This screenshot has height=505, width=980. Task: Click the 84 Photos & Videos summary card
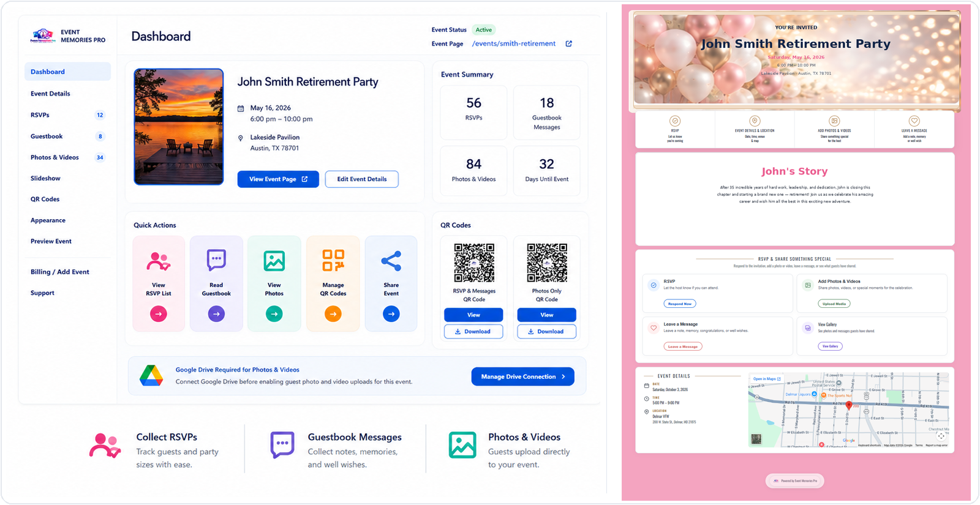pos(473,171)
